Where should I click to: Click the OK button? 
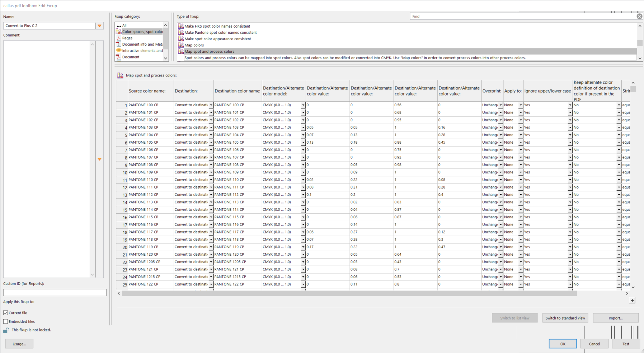coord(563,344)
